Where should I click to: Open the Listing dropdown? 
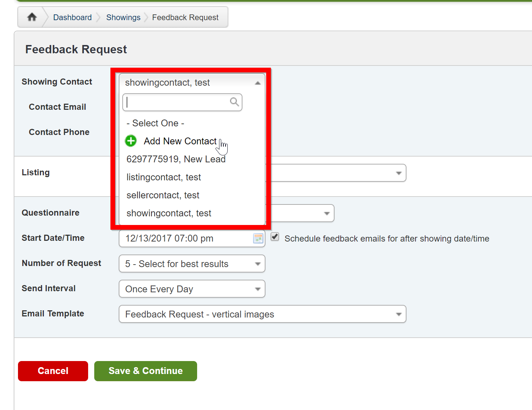[399, 173]
